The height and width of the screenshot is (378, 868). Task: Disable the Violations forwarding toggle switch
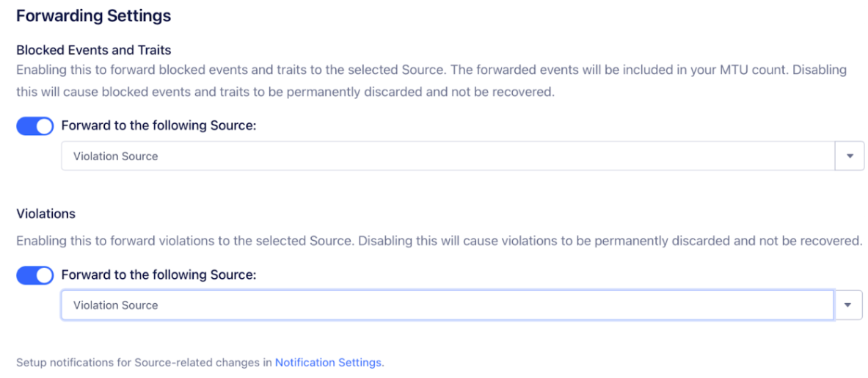pos(34,275)
